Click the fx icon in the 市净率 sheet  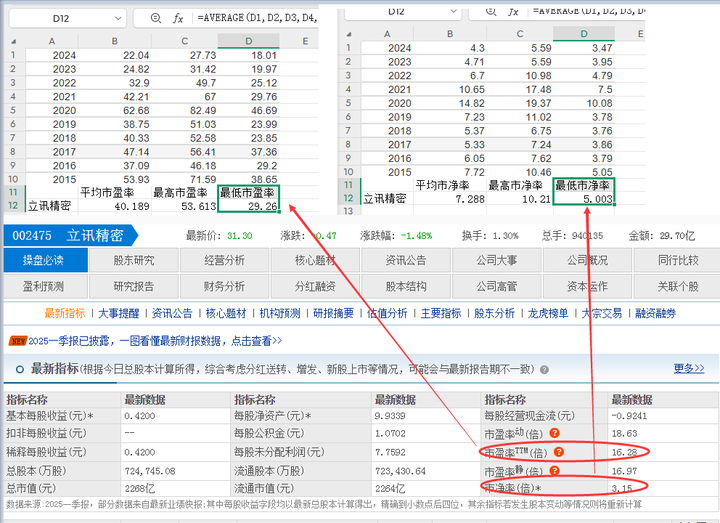click(x=513, y=11)
